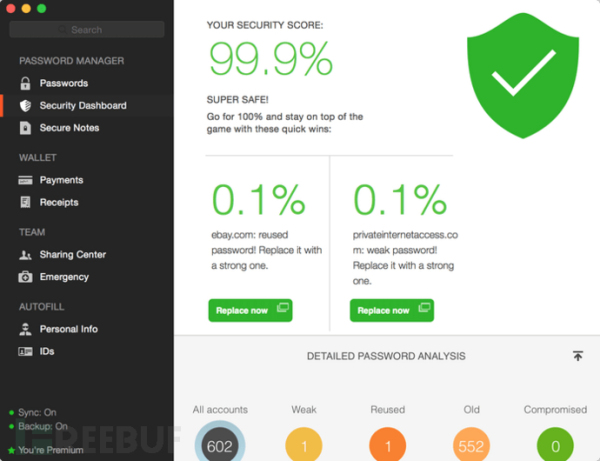Open the Secure Notes document icon
Image resolution: width=600 pixels, height=461 pixels.
click(x=25, y=128)
